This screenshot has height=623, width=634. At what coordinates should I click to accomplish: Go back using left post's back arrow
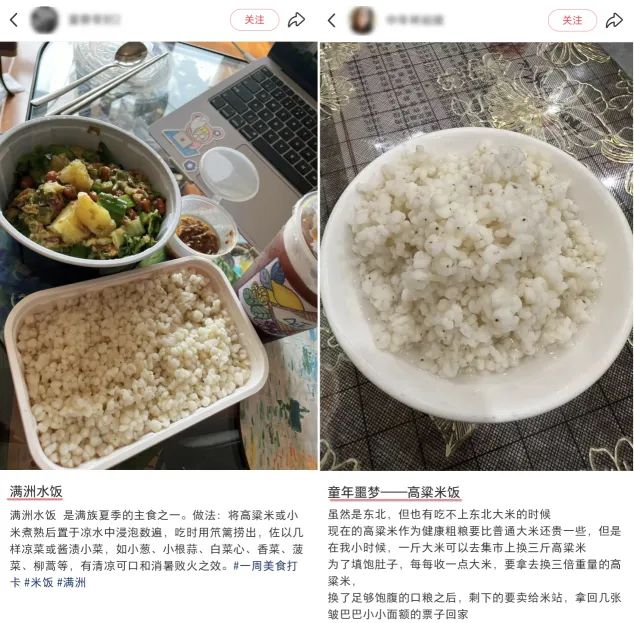(x=14, y=20)
